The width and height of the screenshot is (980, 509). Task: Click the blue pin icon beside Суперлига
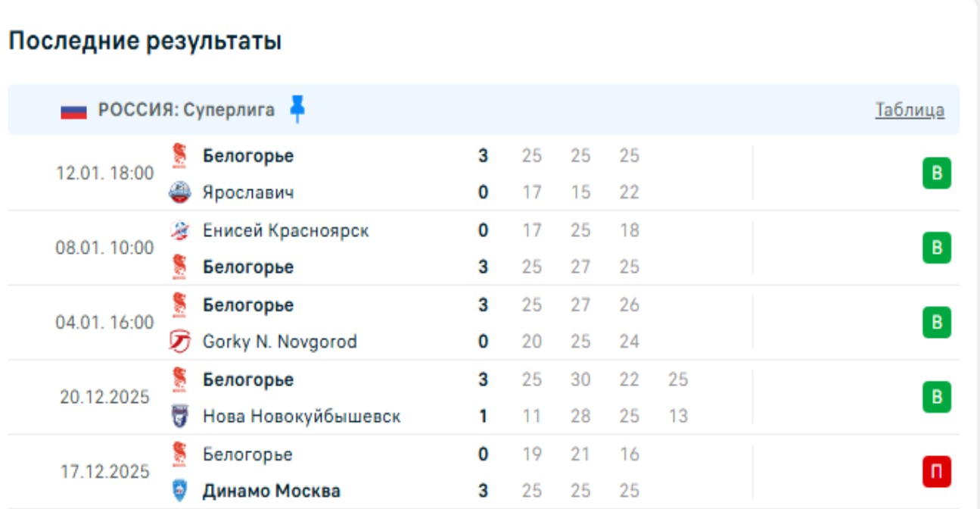(297, 111)
